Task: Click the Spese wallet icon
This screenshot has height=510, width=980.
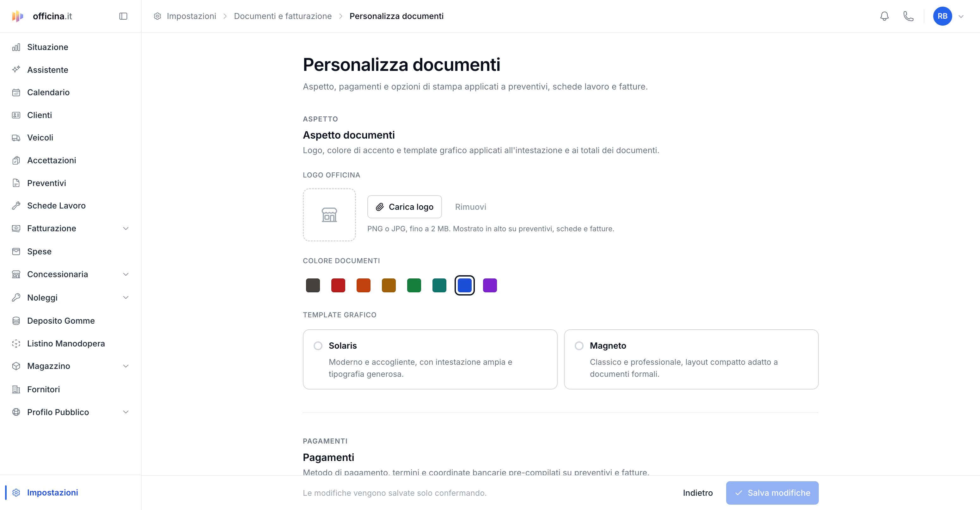Action: point(16,252)
